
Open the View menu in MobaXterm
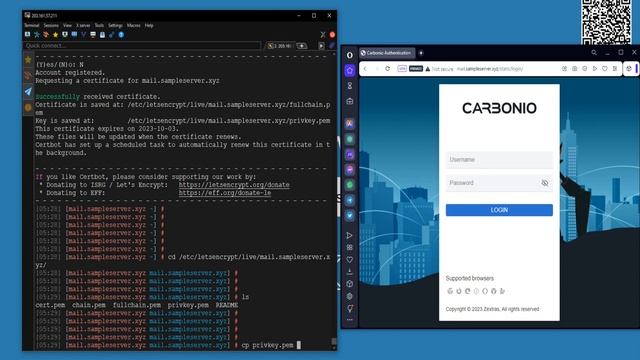tap(67, 25)
